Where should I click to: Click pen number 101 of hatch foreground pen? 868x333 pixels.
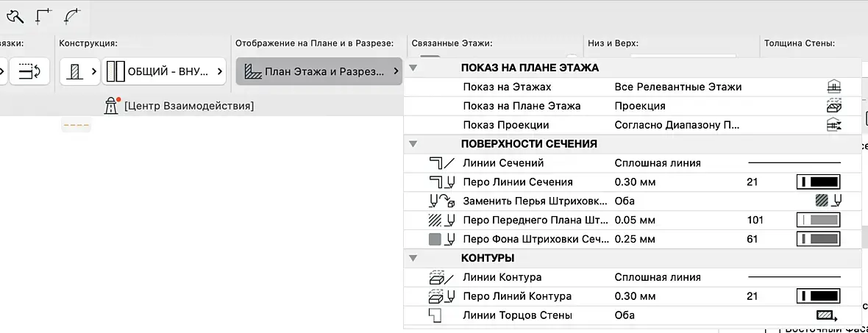[x=755, y=220]
